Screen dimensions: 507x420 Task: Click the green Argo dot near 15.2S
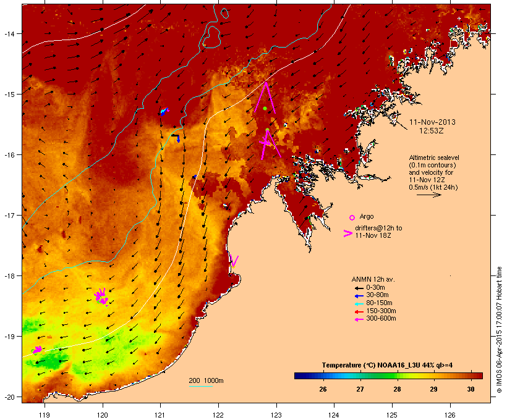[x=265, y=109]
